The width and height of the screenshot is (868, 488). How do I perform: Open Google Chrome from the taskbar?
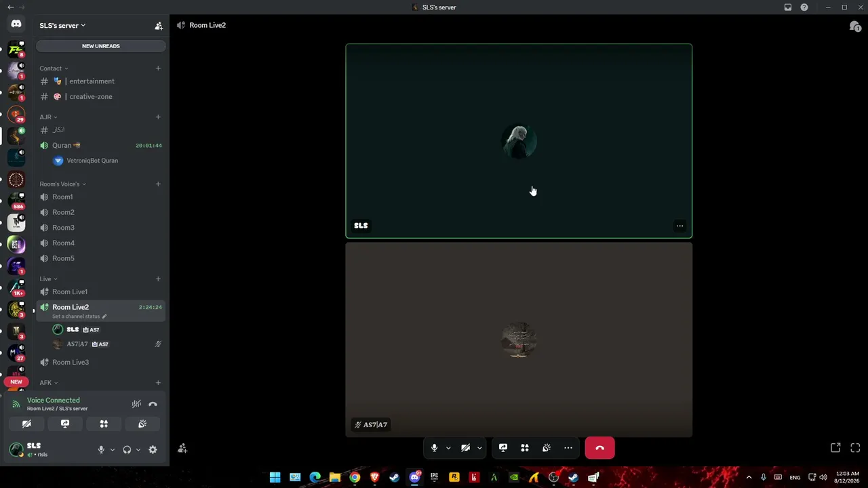(355, 478)
